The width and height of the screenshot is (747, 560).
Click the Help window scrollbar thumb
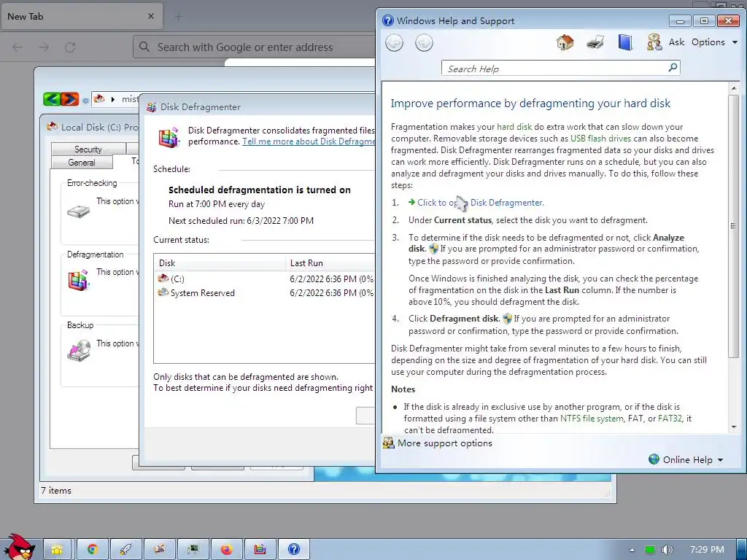[733, 226]
